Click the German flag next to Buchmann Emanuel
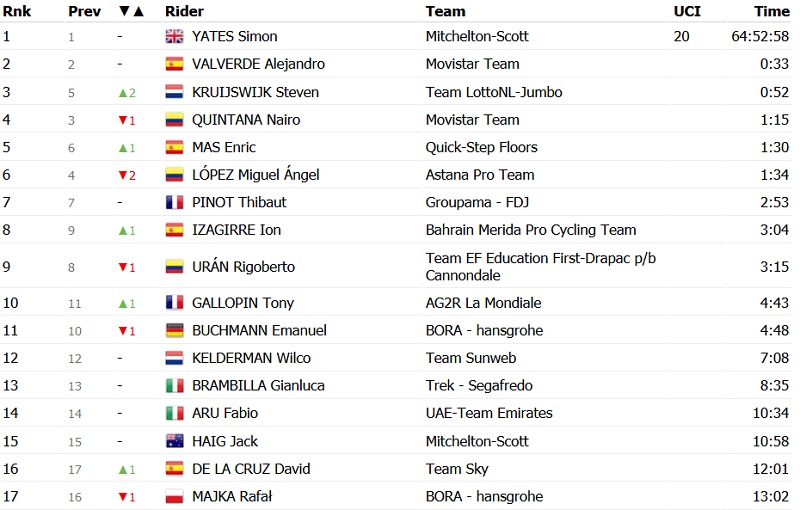 pos(174,330)
